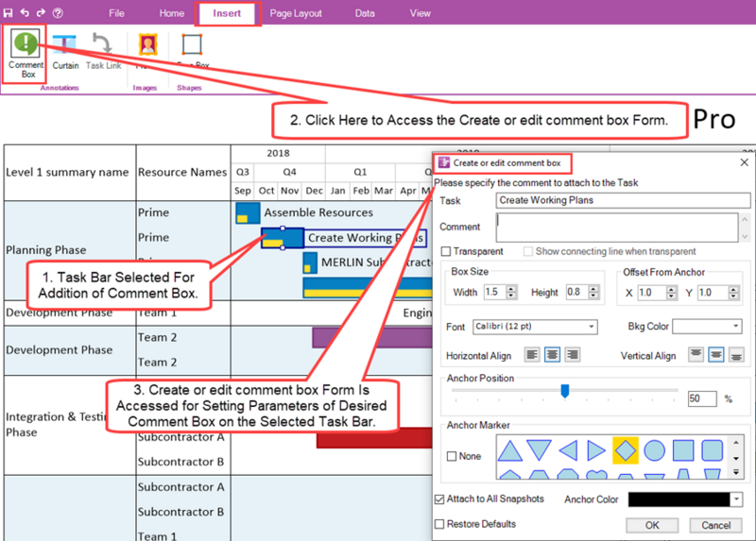Click the Resource Names column header
This screenshot has height=541, width=756.
182,173
